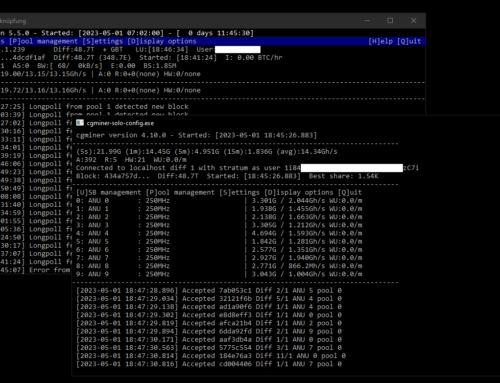
Task: Click [Q]uit in cgminer 4.10.0 window
Action: click(x=350, y=192)
